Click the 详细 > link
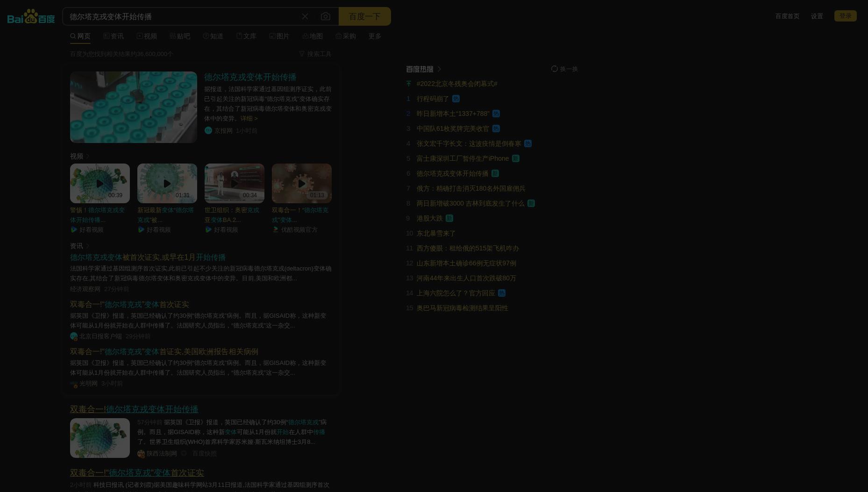The width and height of the screenshot is (868, 492). (x=249, y=118)
